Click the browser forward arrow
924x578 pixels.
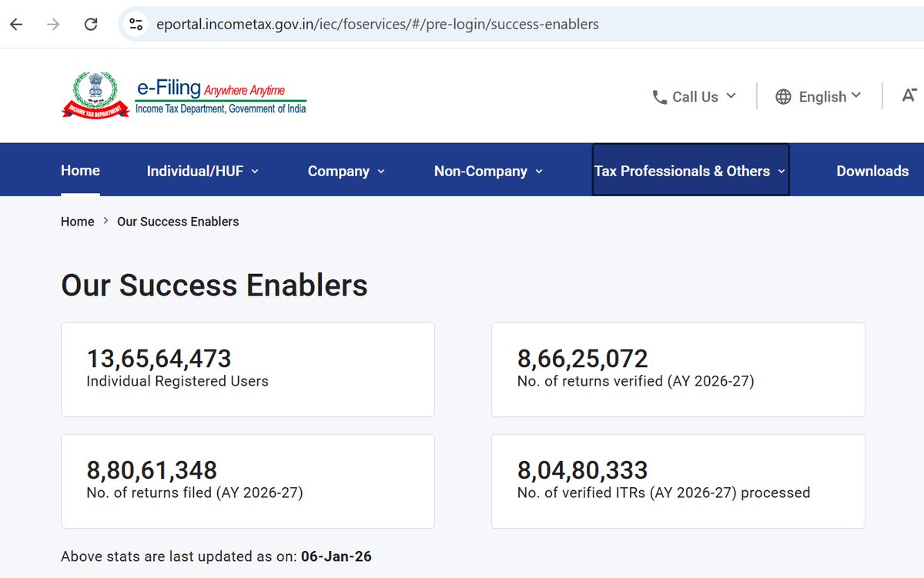click(53, 24)
